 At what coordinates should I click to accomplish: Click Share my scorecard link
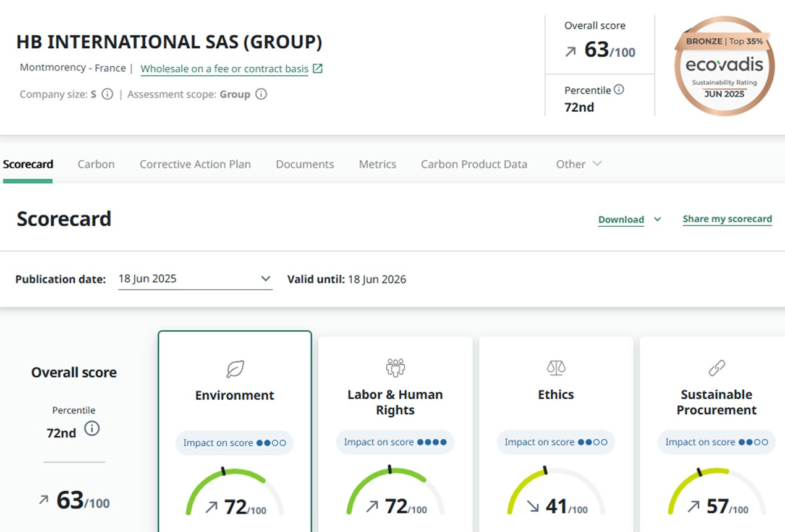point(728,219)
